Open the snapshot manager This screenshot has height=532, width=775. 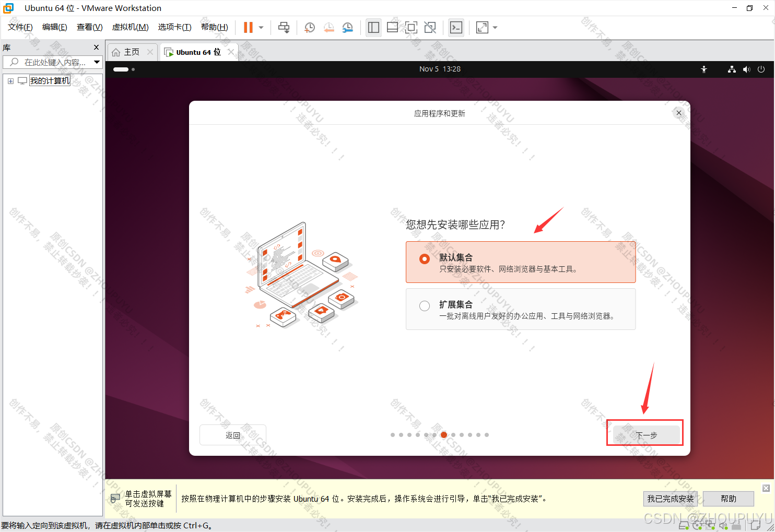pos(348,28)
